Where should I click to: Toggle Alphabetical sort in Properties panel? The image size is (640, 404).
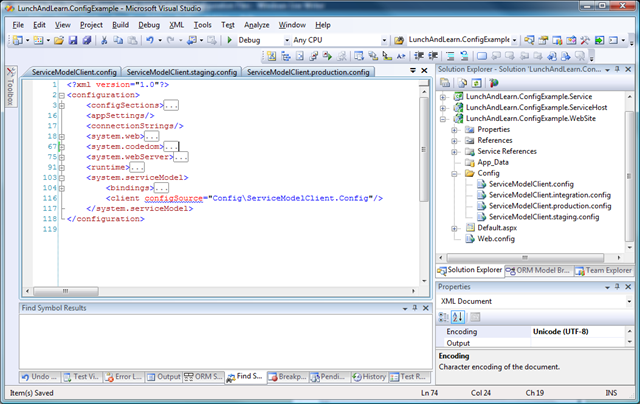458,317
